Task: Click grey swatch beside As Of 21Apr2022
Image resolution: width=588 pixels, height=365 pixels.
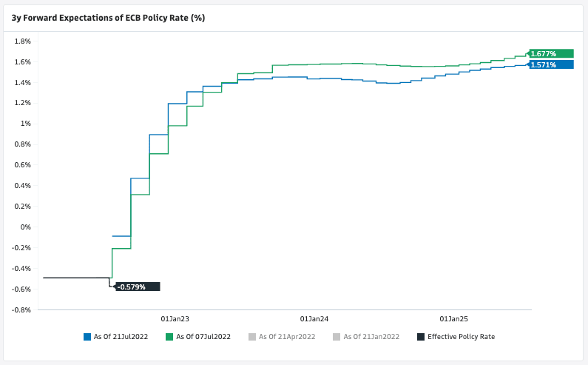Action: [x=253, y=337]
